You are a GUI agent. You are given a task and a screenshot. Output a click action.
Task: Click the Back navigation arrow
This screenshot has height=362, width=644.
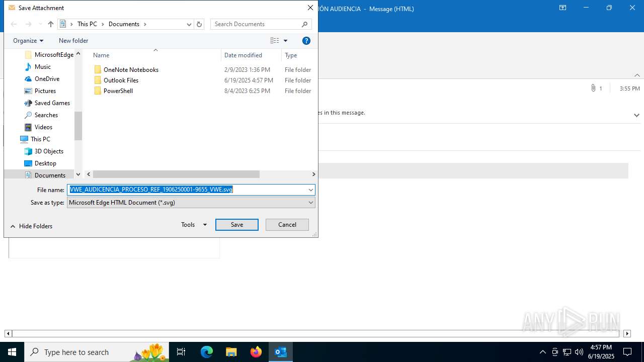point(14,24)
